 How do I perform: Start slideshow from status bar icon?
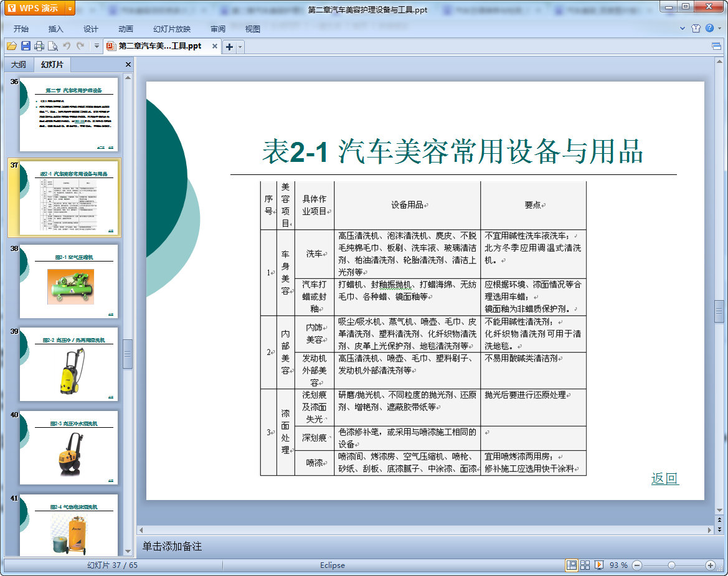pos(599,565)
